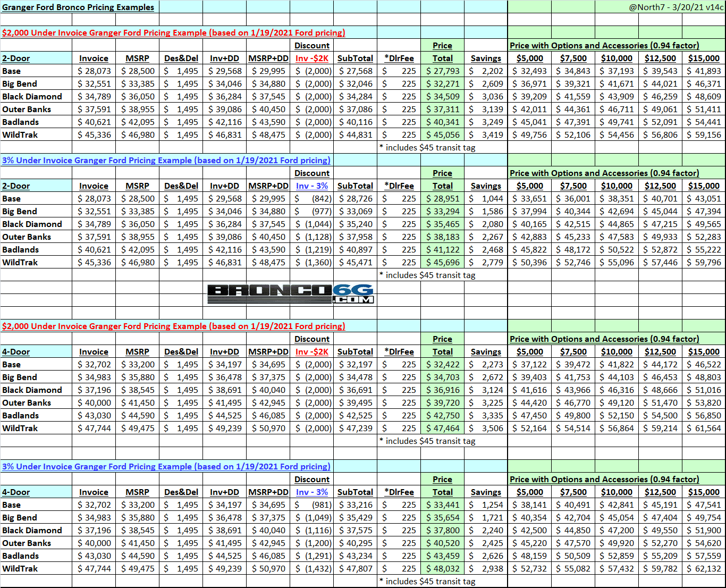Click the Savings value "$ 2,202"
This screenshot has height=588, width=726.
(x=486, y=71)
